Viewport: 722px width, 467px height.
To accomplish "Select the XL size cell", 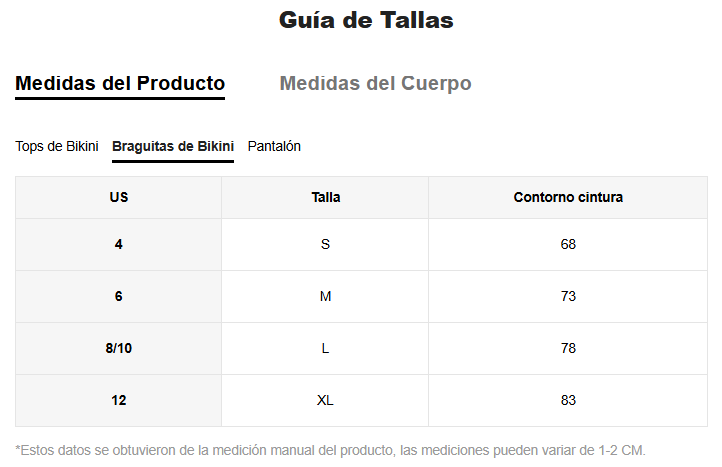I will pos(325,400).
